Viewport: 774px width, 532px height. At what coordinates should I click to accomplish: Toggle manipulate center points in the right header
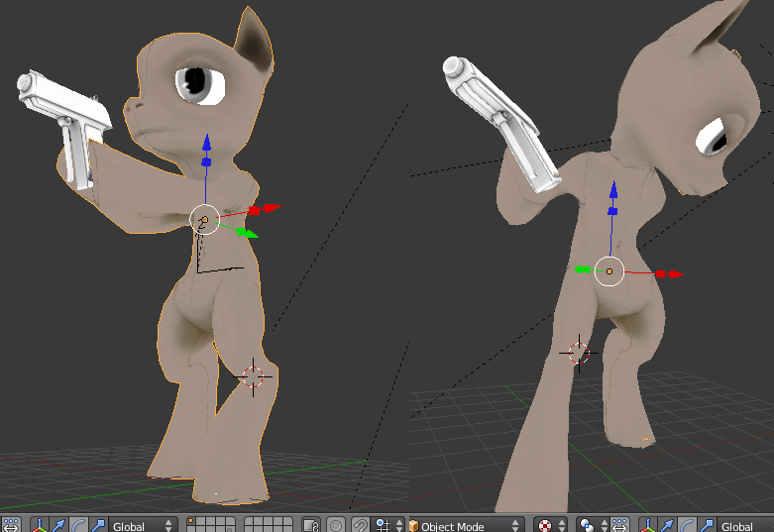[x=619, y=526]
